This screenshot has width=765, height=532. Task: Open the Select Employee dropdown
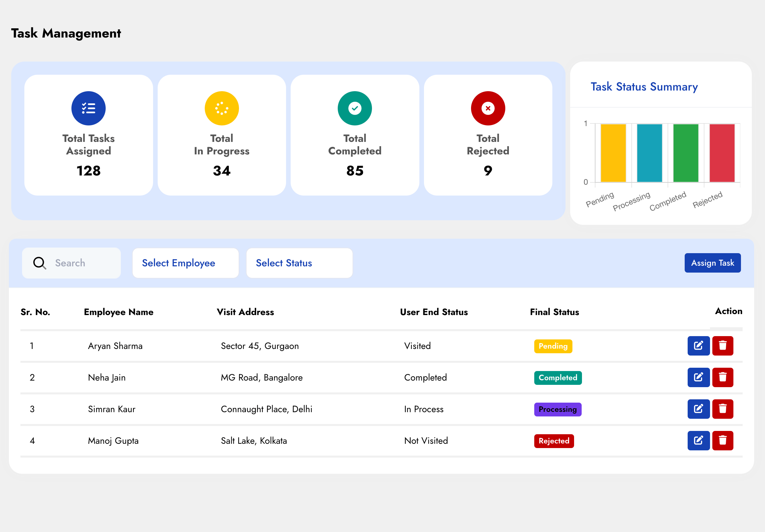(x=185, y=263)
